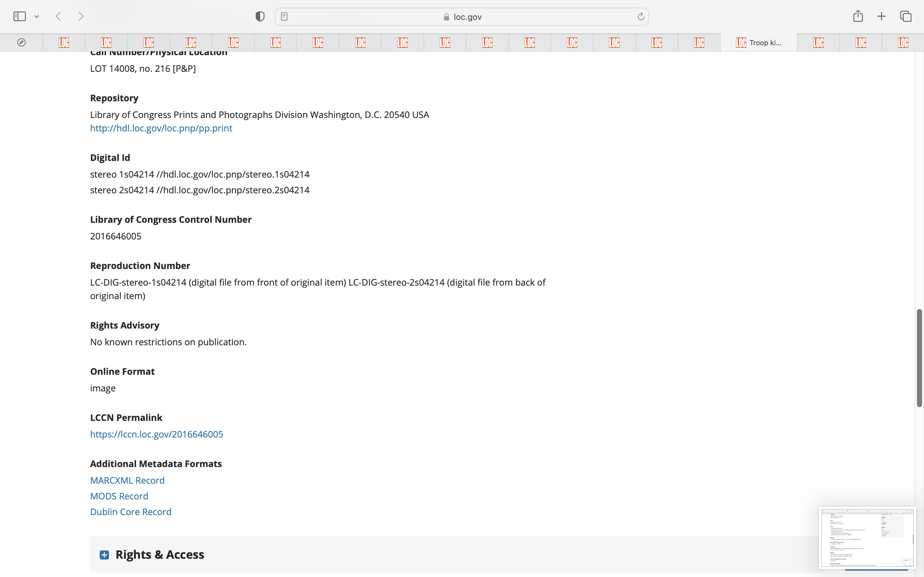Viewport: 924px width, 577px height.
Task: Click the page's vertical scrollbar thumb
Action: tap(920, 358)
